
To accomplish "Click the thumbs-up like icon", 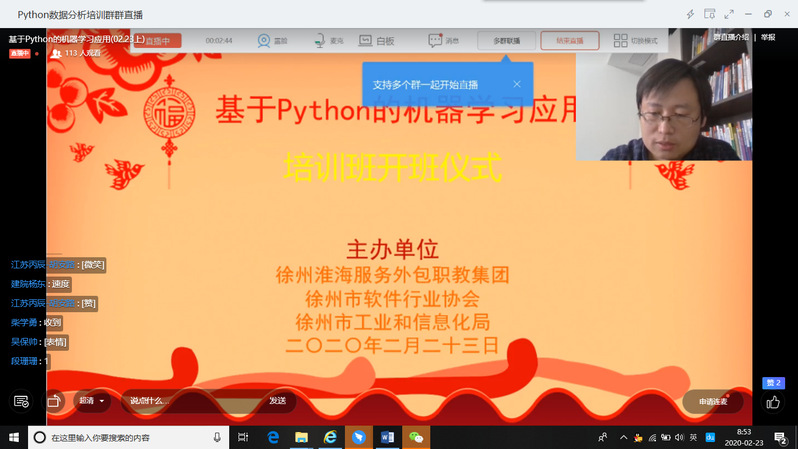I will (x=773, y=401).
